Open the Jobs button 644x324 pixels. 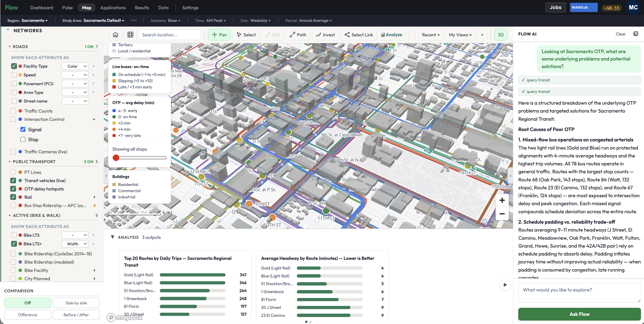[x=555, y=8]
